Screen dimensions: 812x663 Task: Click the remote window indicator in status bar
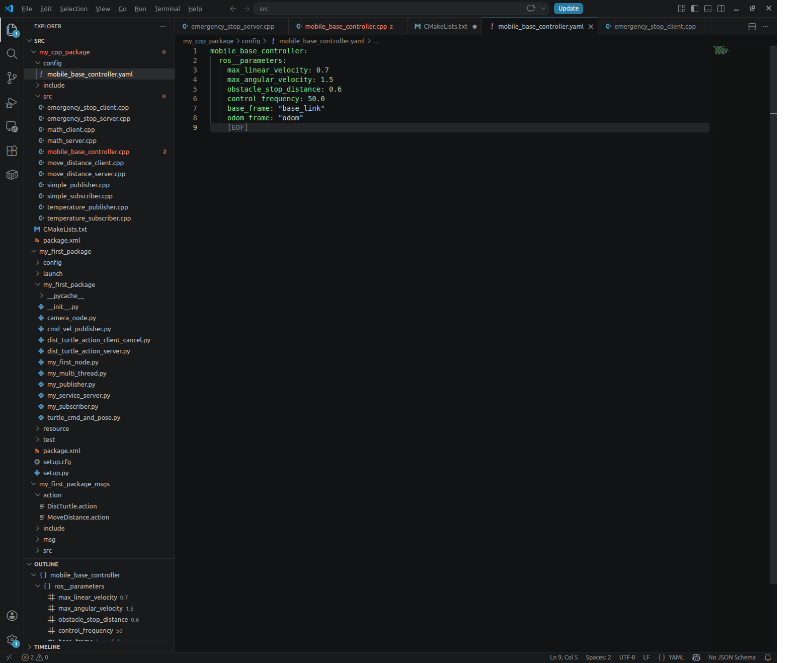(9, 657)
